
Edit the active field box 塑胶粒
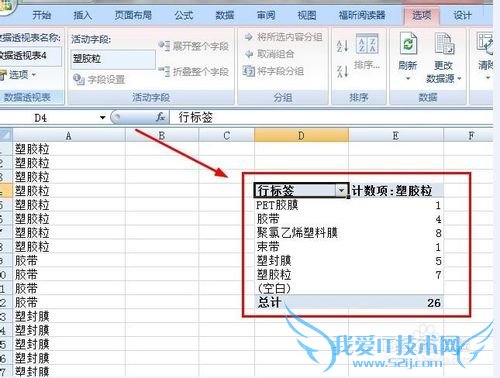point(113,59)
